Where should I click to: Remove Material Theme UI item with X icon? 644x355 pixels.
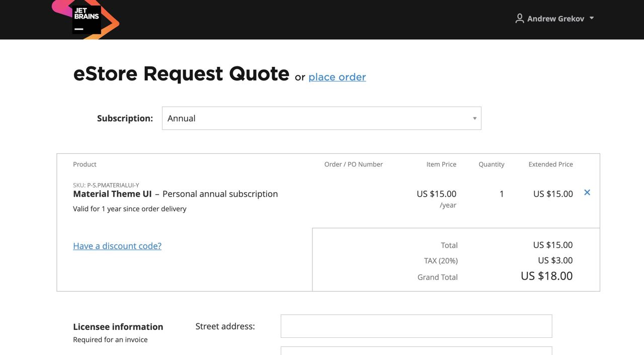pyautogui.click(x=587, y=193)
